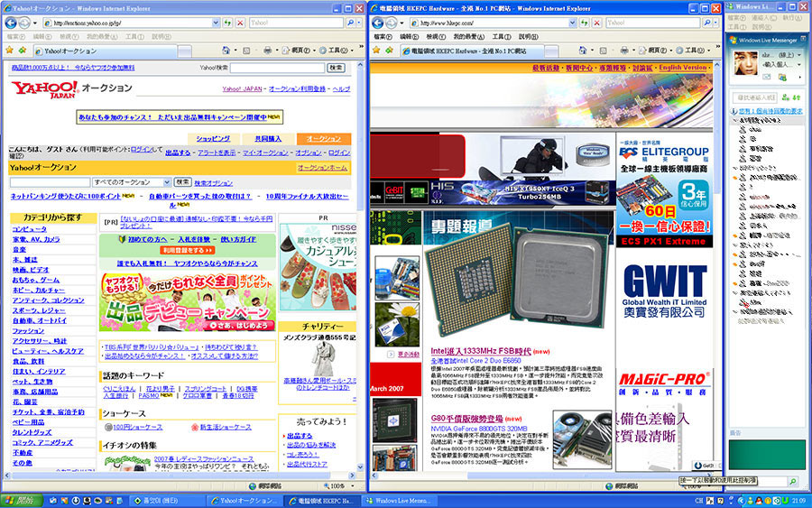Click the コンピュータ category link

(30, 229)
